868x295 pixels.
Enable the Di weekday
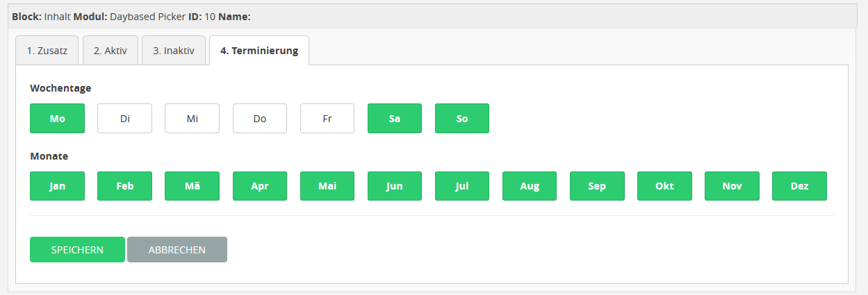click(125, 119)
